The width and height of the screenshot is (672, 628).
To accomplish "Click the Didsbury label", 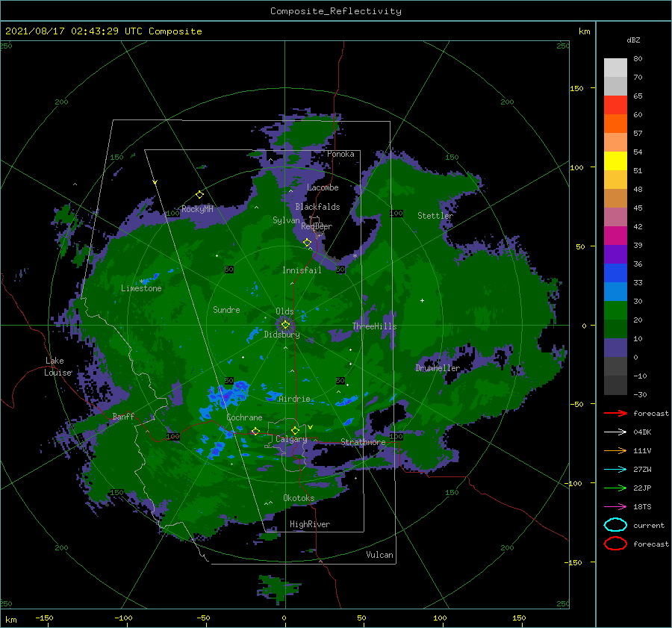I will [282, 335].
